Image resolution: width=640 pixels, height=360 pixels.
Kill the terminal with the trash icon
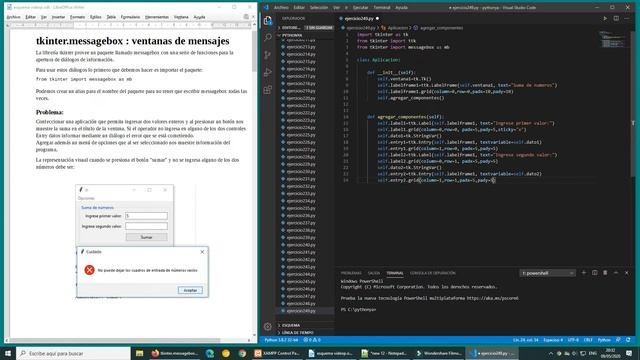pyautogui.click(x=605, y=273)
